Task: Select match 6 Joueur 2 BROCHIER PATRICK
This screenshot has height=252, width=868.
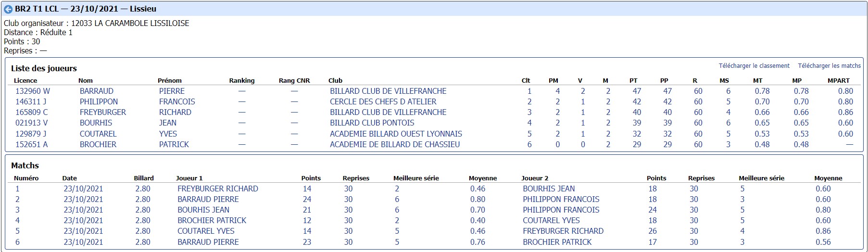Action: [x=557, y=242]
